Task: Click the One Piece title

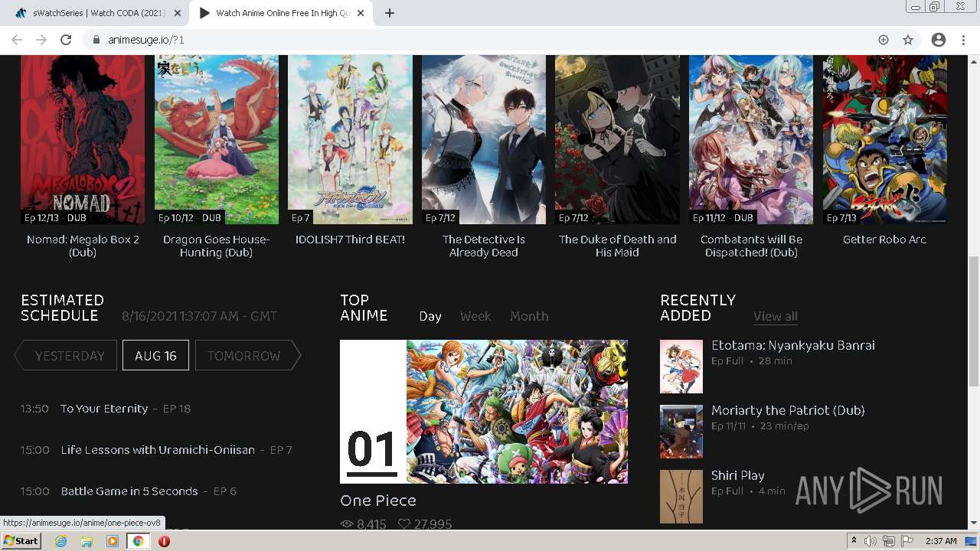Action: click(378, 500)
